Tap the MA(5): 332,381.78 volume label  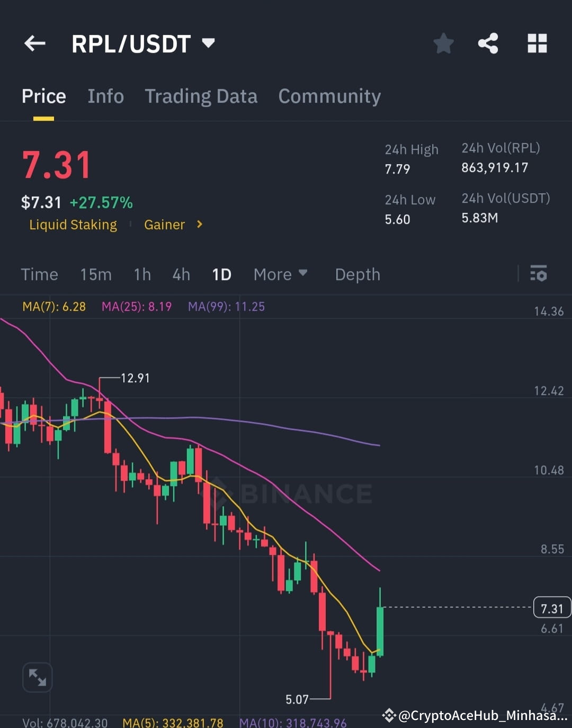(173, 722)
